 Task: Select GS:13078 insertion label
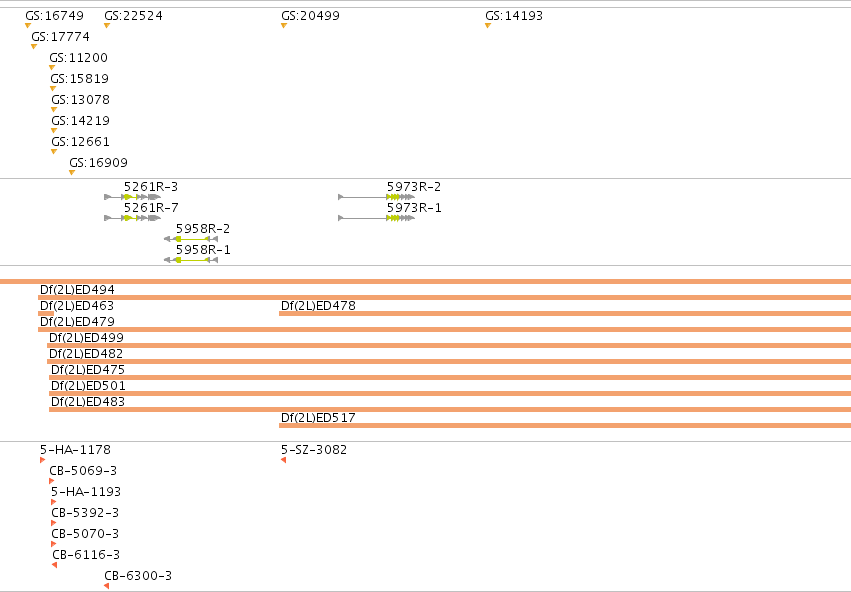(x=80, y=100)
